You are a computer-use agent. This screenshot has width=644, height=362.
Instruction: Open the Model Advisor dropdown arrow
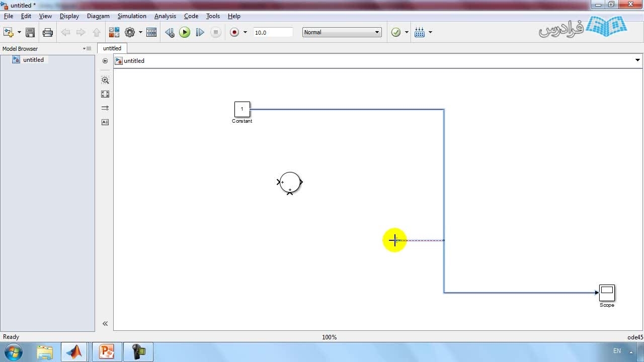407,32
